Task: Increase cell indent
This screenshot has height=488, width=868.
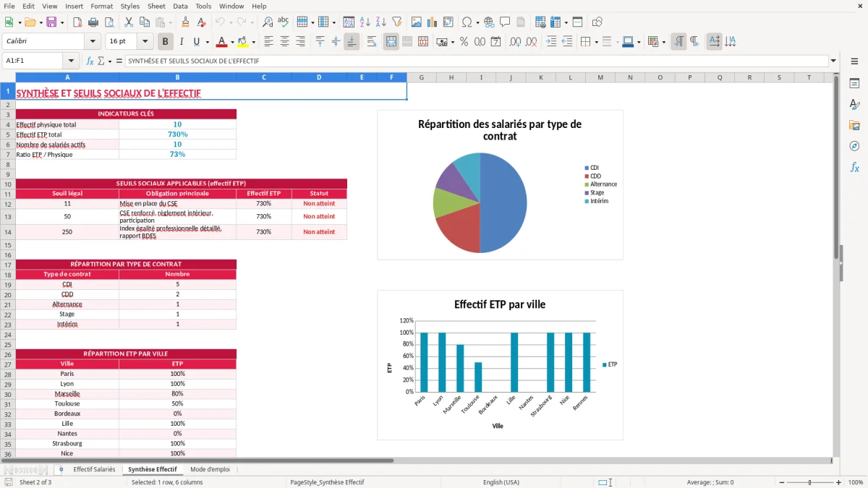Action: pyautogui.click(x=551, y=42)
